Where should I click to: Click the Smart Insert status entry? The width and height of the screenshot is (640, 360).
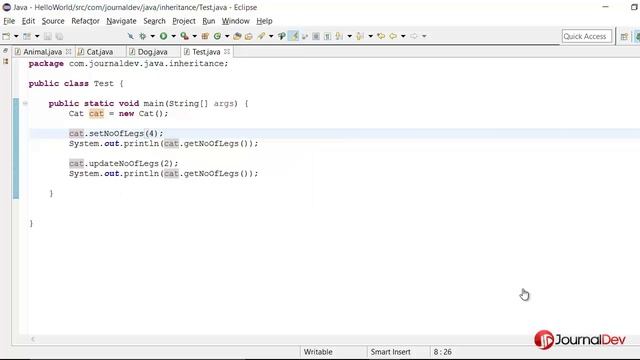[390, 352]
